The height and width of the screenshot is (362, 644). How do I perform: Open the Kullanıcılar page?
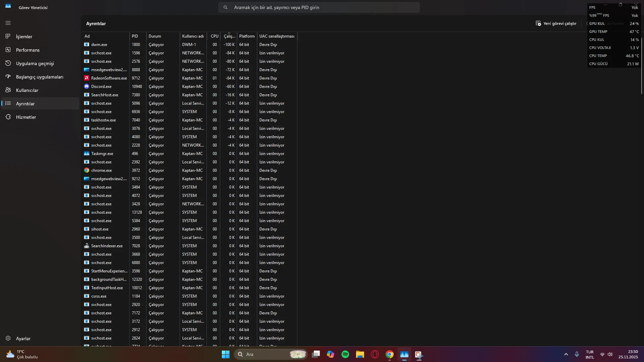pyautogui.click(x=40, y=90)
